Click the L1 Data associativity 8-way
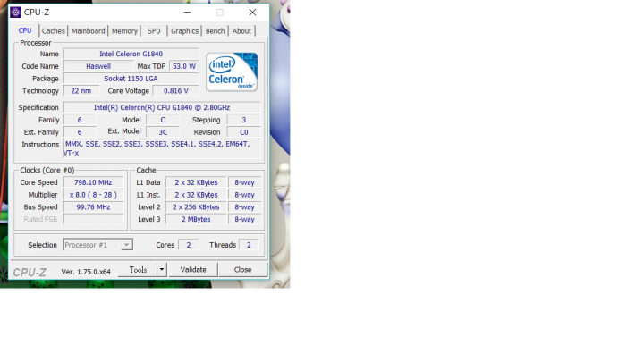The image size is (644, 362). tap(244, 182)
